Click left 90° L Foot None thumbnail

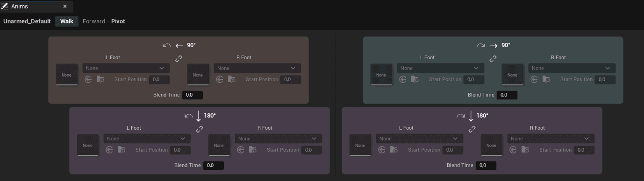coord(67,75)
